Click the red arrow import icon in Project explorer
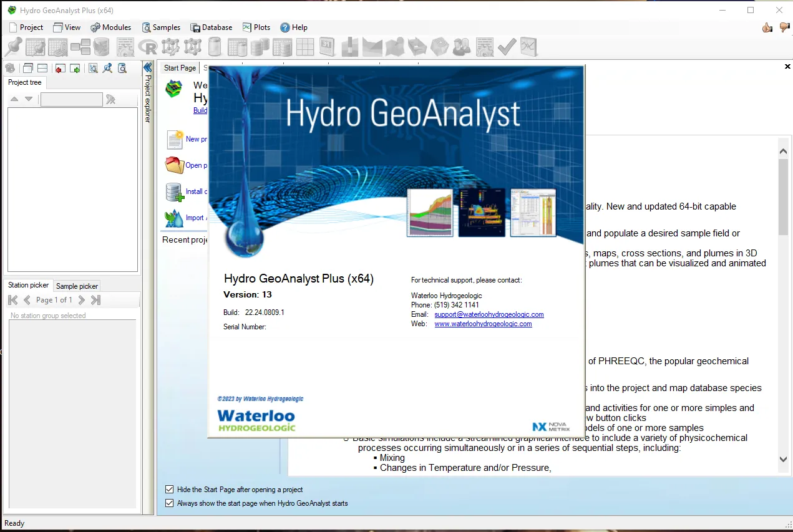Screen dimensions: 793x532 click(x=60, y=68)
